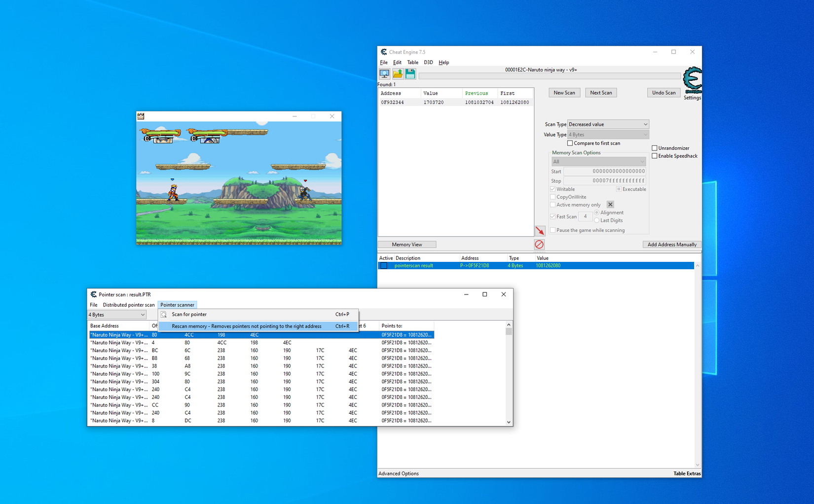The image size is (814, 504).
Task: Click the open file folder icon
Action: pyautogui.click(x=397, y=74)
